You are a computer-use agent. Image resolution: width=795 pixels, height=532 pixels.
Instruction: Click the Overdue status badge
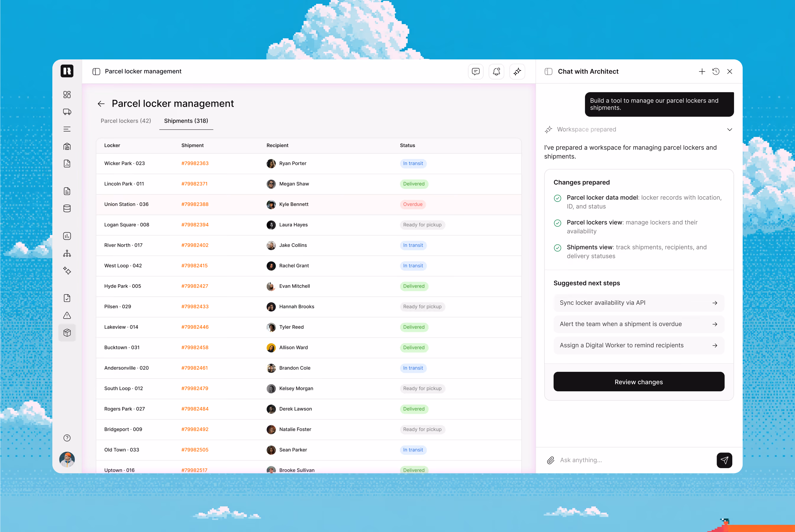point(413,205)
